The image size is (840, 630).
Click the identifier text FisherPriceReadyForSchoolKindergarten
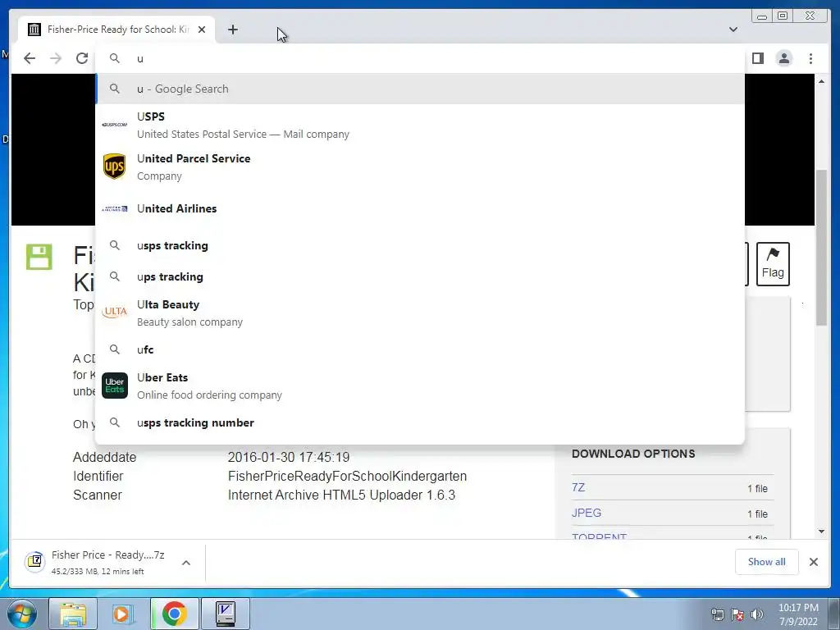[347, 476]
